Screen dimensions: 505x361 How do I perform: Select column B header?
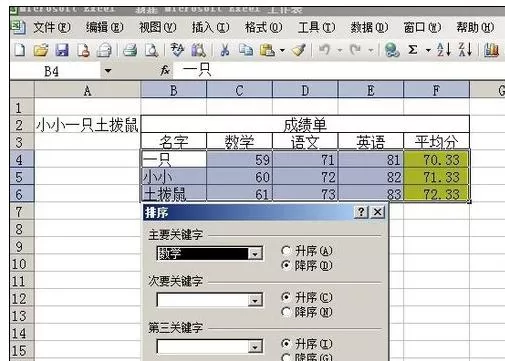(x=173, y=90)
